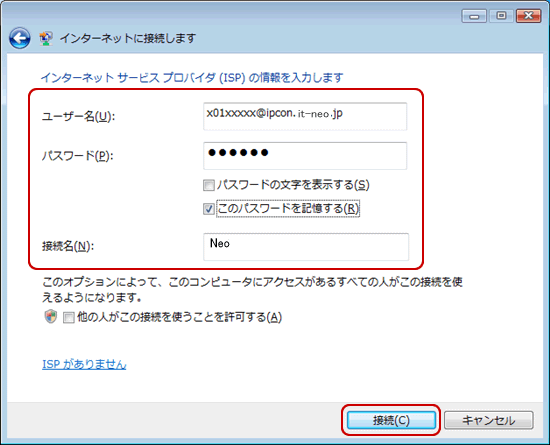
Task: Click the blue ISP information heading text
Action: point(192,77)
